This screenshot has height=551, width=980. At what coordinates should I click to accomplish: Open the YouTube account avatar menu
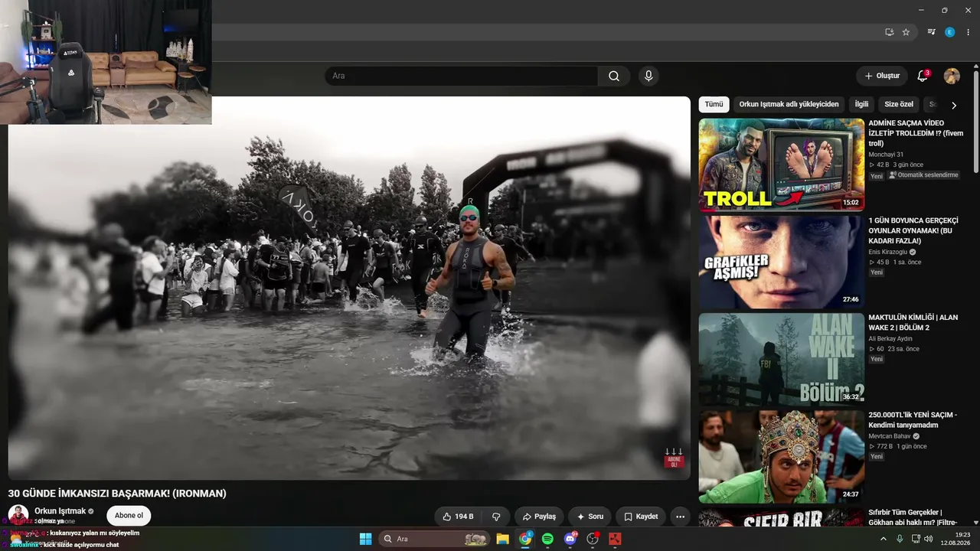pos(952,76)
